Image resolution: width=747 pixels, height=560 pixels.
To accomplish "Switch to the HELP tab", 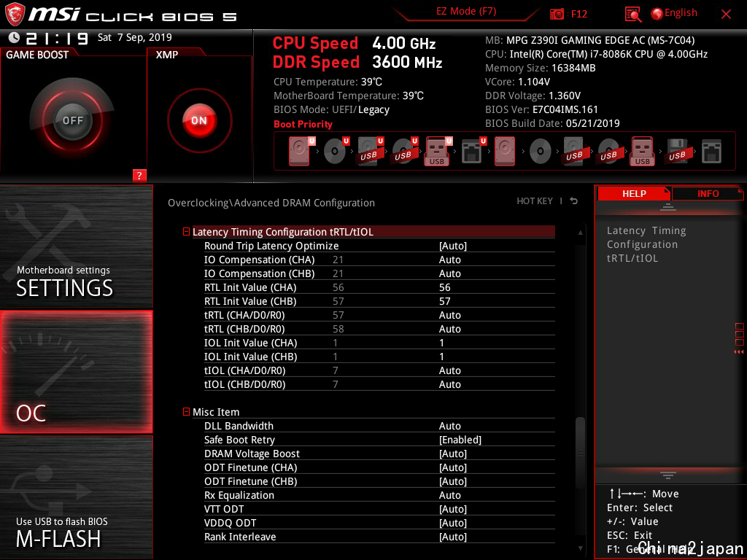I will [634, 193].
